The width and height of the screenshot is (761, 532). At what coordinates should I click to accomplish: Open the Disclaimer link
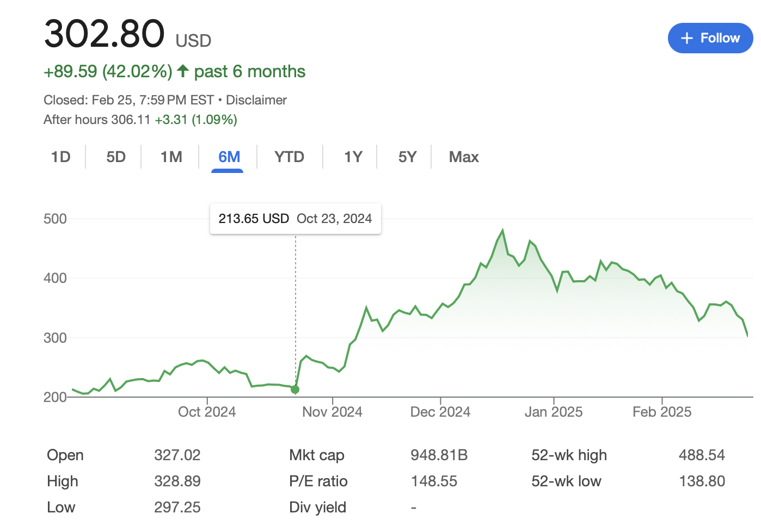(256, 100)
